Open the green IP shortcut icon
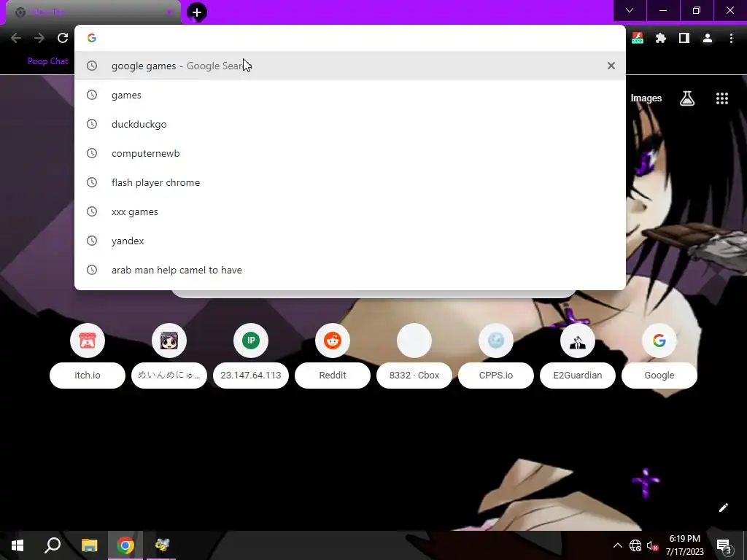This screenshot has height=560, width=747. click(x=251, y=341)
